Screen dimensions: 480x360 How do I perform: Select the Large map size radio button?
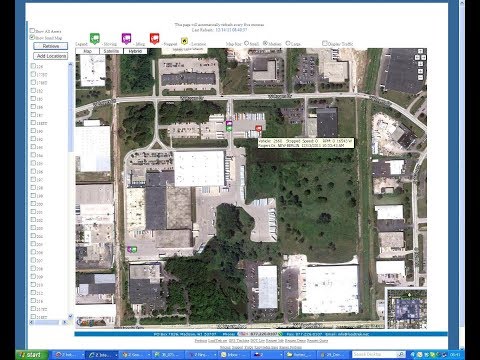click(288, 43)
